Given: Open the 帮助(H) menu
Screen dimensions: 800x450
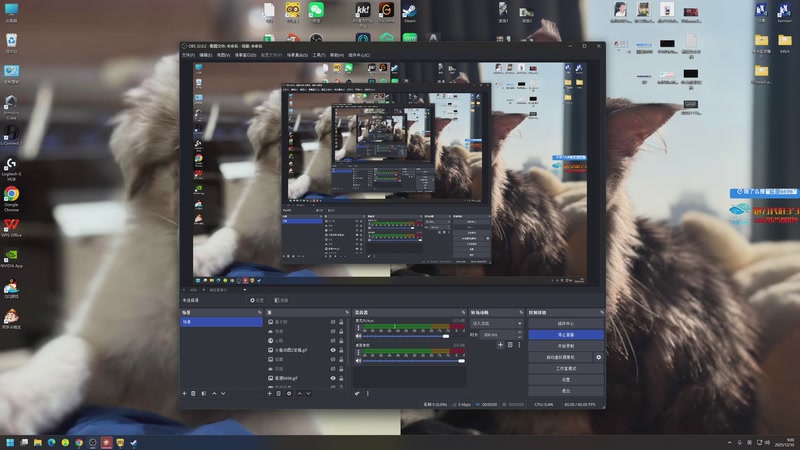Looking at the screenshot, I should click(x=337, y=55).
